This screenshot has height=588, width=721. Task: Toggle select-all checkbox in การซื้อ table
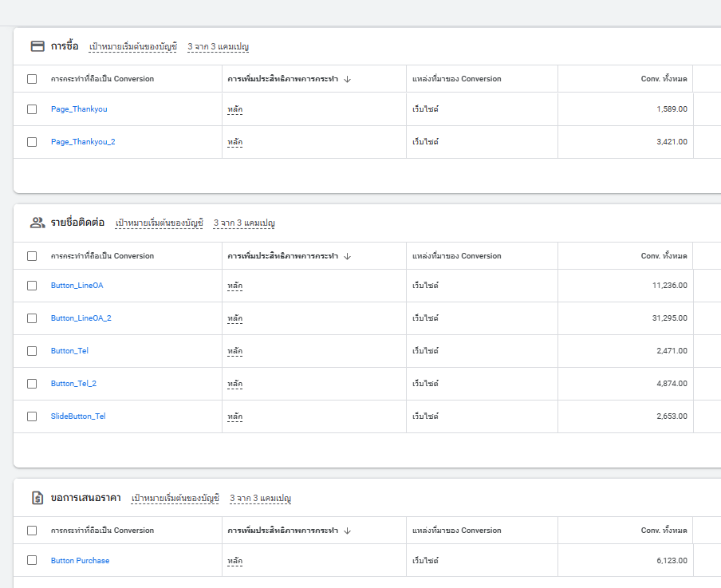(x=32, y=79)
